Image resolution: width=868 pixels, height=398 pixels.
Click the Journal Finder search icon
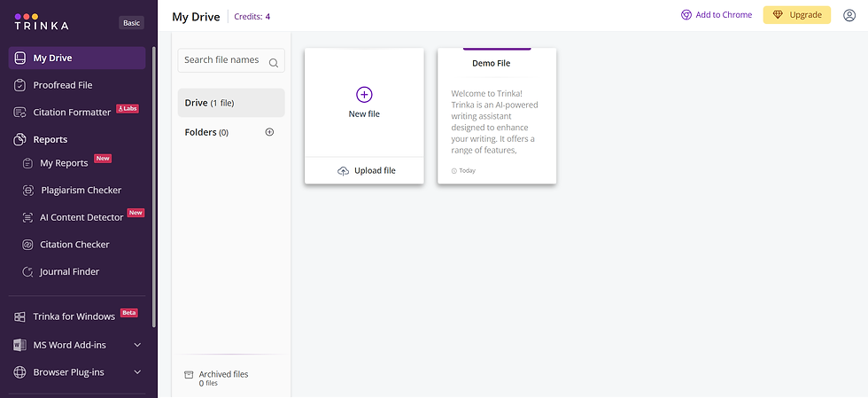tap(27, 271)
